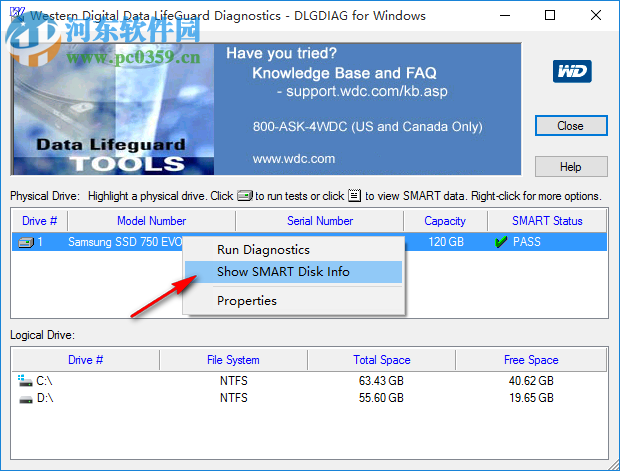Click the 19.65 GB free space value
The height and width of the screenshot is (471, 620).
(x=531, y=398)
